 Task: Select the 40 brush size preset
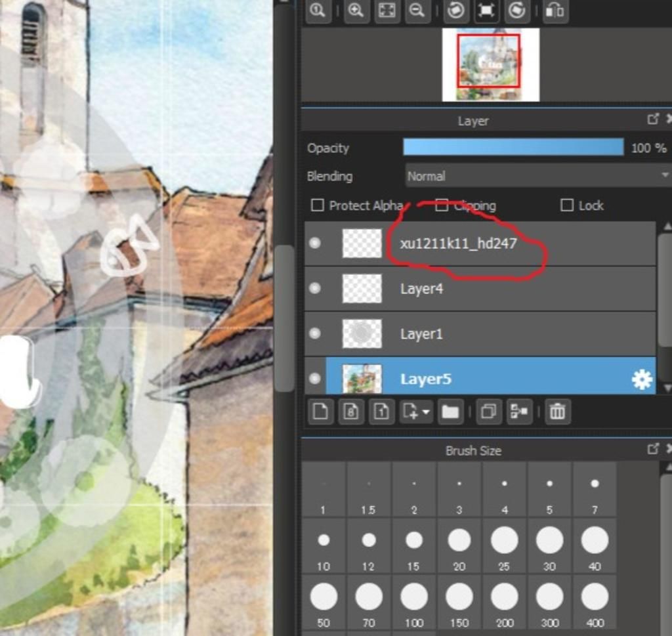click(595, 545)
